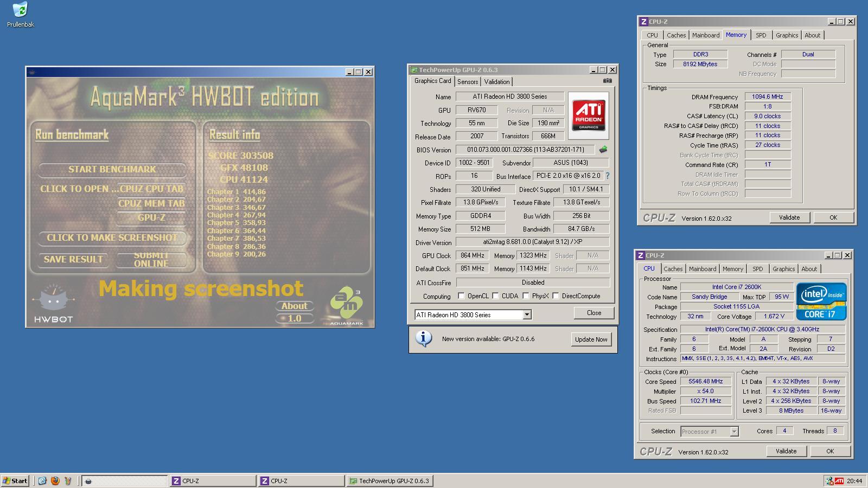Click the GPU-Z screenshot camera icon
This screenshot has height=488, width=868.
(x=607, y=81)
